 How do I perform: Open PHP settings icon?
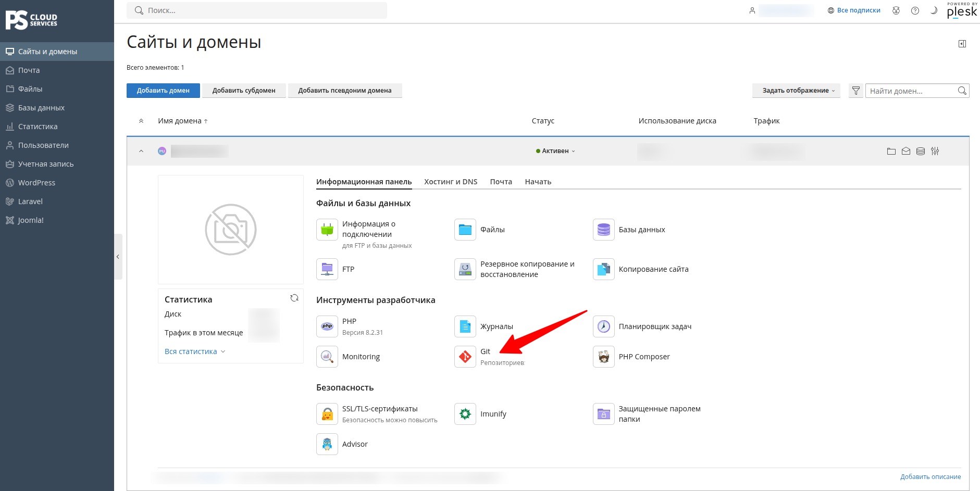(327, 326)
